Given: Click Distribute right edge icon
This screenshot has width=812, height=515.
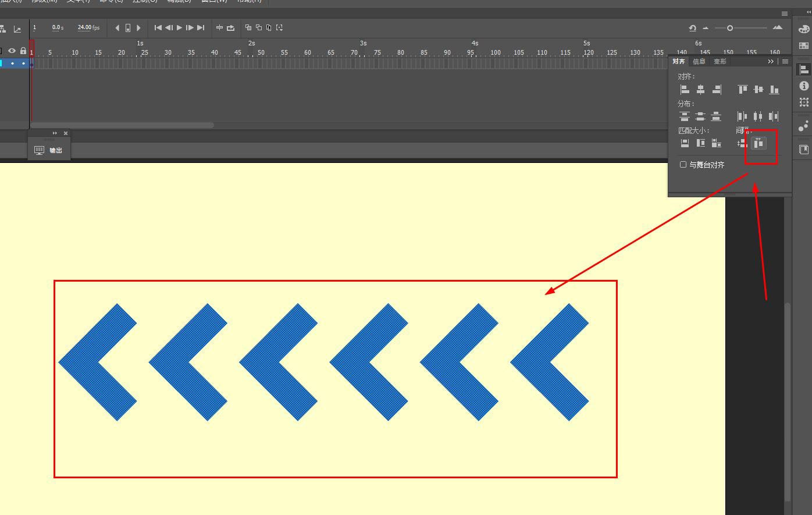Looking at the screenshot, I should pos(773,116).
